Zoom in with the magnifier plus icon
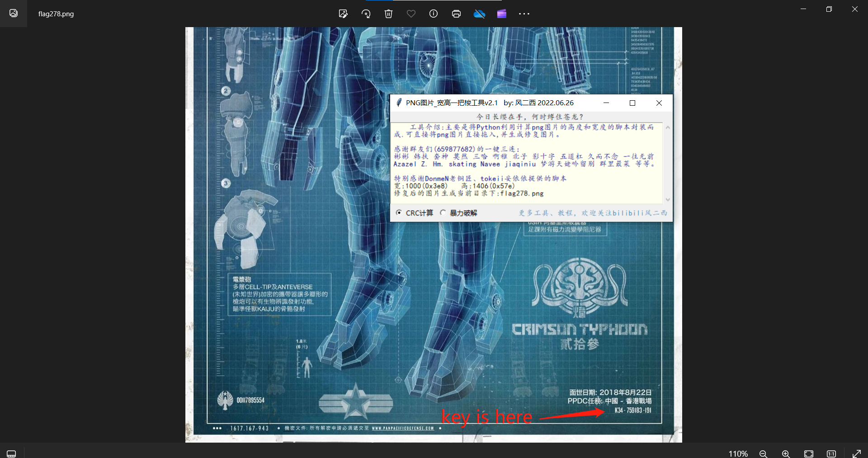Image resolution: width=868 pixels, height=458 pixels. pyautogui.click(x=786, y=454)
